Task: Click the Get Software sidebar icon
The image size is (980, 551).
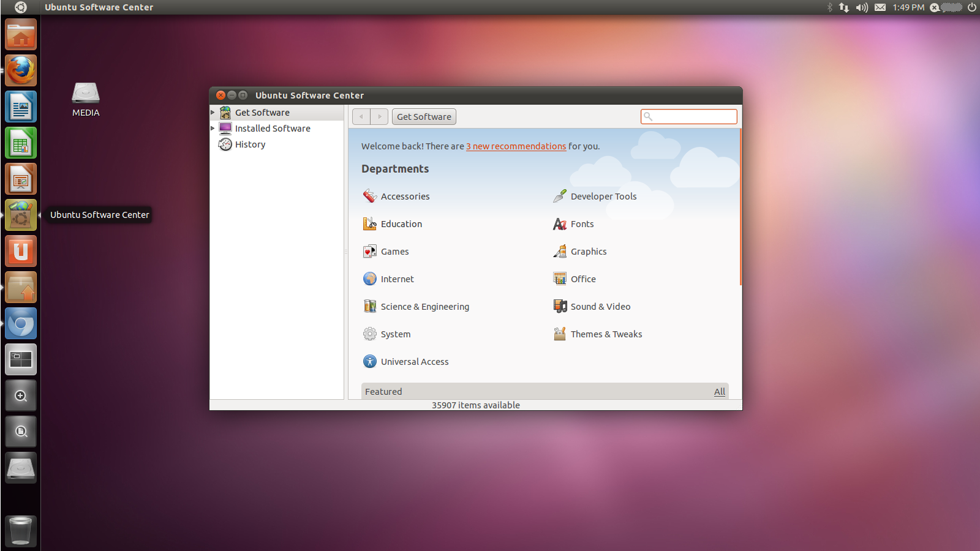Action: click(225, 113)
